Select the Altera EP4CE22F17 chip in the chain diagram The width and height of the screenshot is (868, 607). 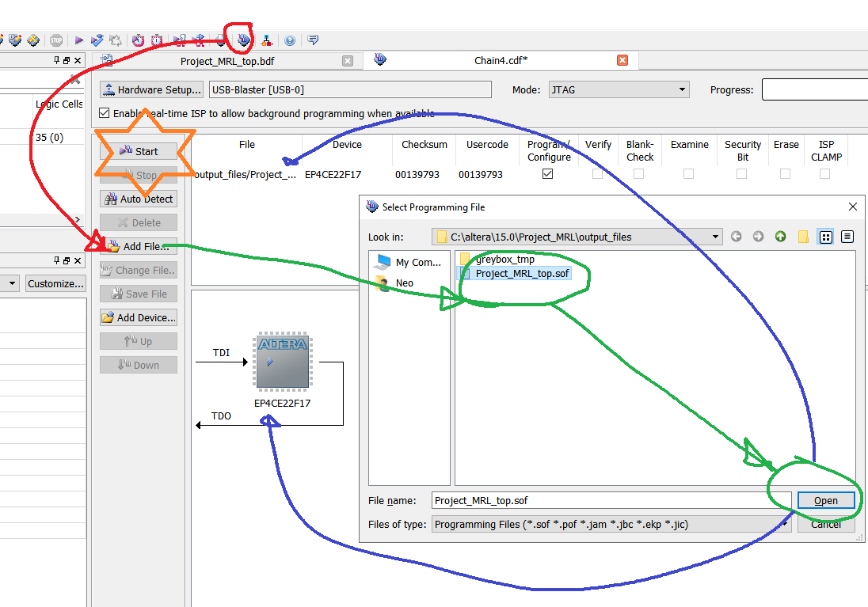click(283, 362)
